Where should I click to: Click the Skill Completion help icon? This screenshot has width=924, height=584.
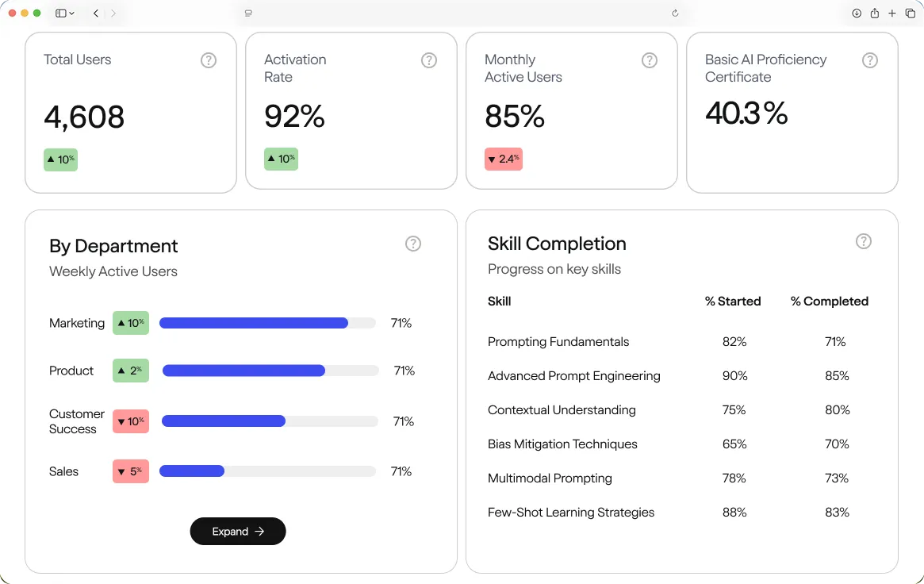pos(864,241)
